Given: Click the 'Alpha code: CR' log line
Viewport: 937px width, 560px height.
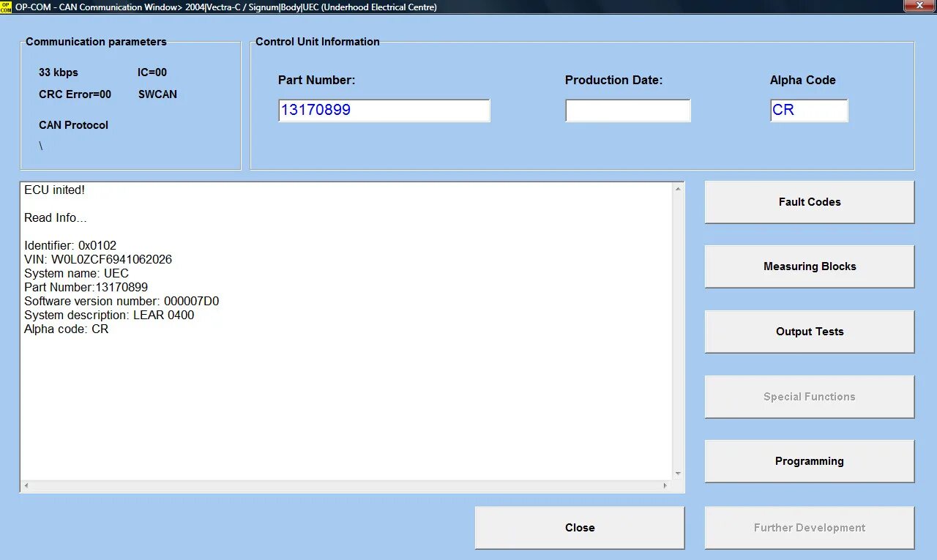Looking at the screenshot, I should click(x=66, y=329).
